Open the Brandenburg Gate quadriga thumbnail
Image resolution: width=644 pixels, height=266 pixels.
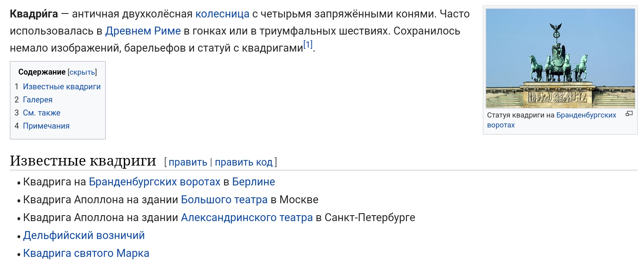point(560,58)
